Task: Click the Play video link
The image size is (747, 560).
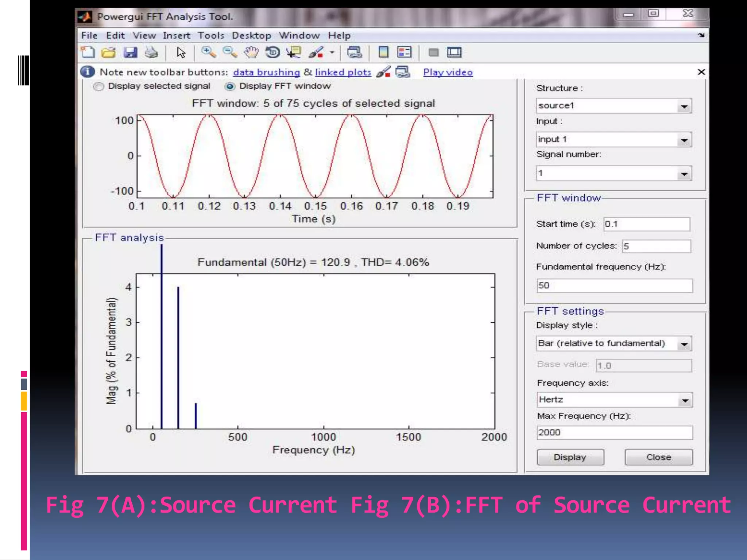Action: coord(448,72)
